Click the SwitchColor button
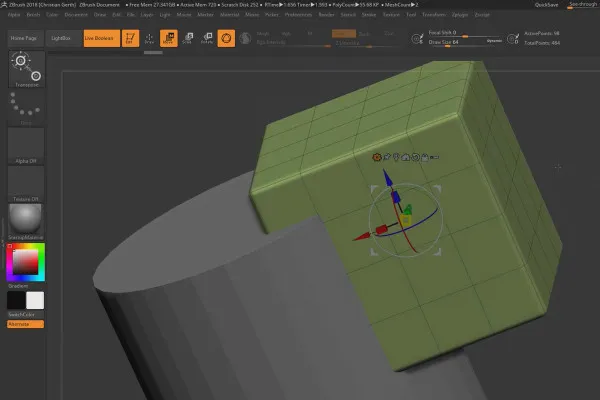Image resolution: width=600 pixels, height=400 pixels. pos(25,315)
